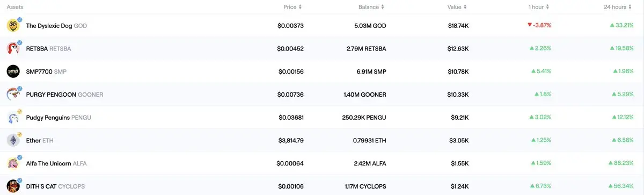Click the Ether ETH diamond icon

coord(13,141)
